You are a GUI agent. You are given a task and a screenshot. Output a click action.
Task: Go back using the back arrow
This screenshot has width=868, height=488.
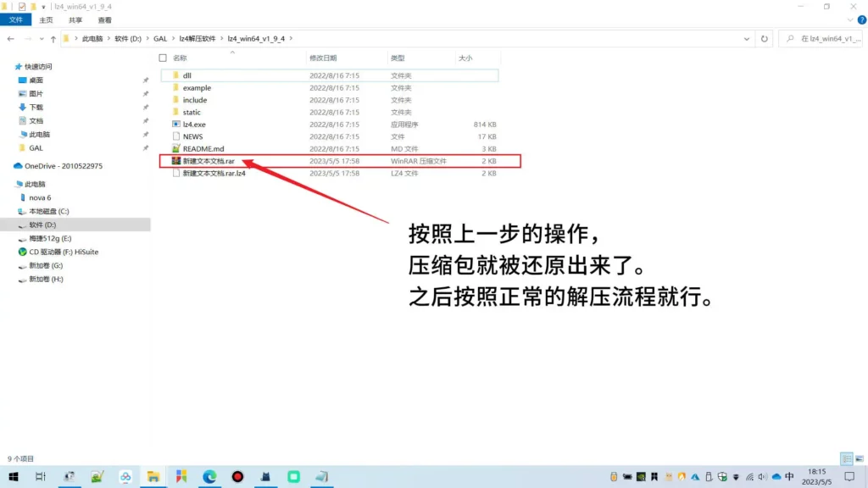click(10, 39)
